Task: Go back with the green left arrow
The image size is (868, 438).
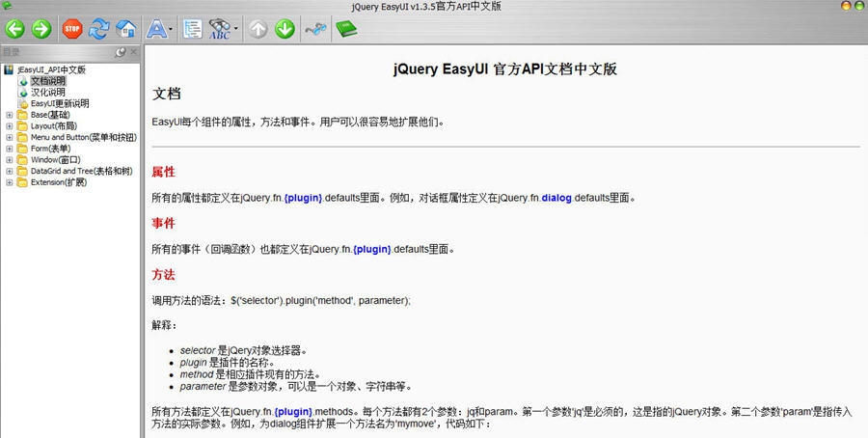Action: click(14, 29)
